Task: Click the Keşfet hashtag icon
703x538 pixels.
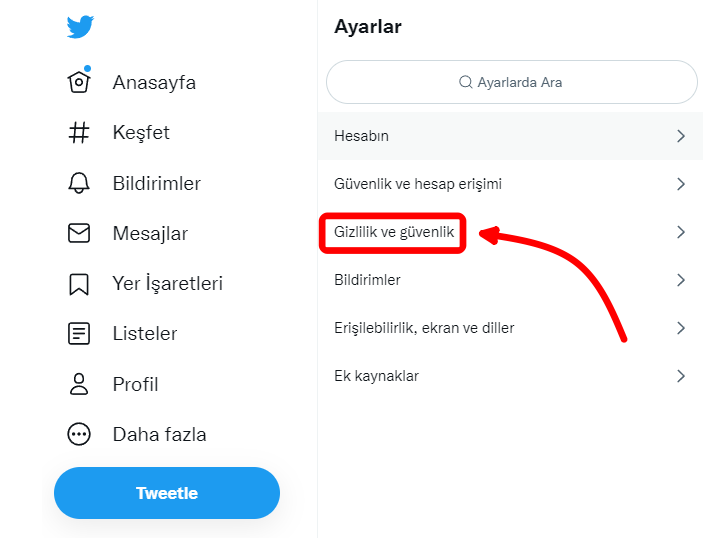Action: 79,133
